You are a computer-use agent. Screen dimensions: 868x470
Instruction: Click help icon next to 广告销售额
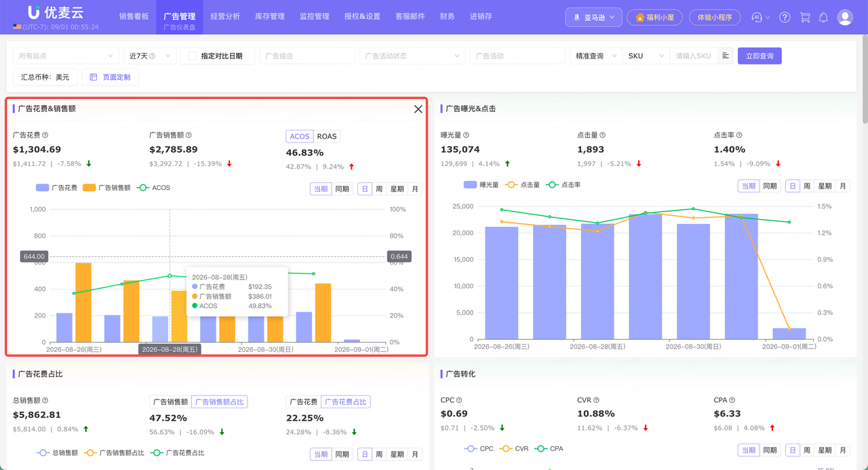[x=189, y=135]
